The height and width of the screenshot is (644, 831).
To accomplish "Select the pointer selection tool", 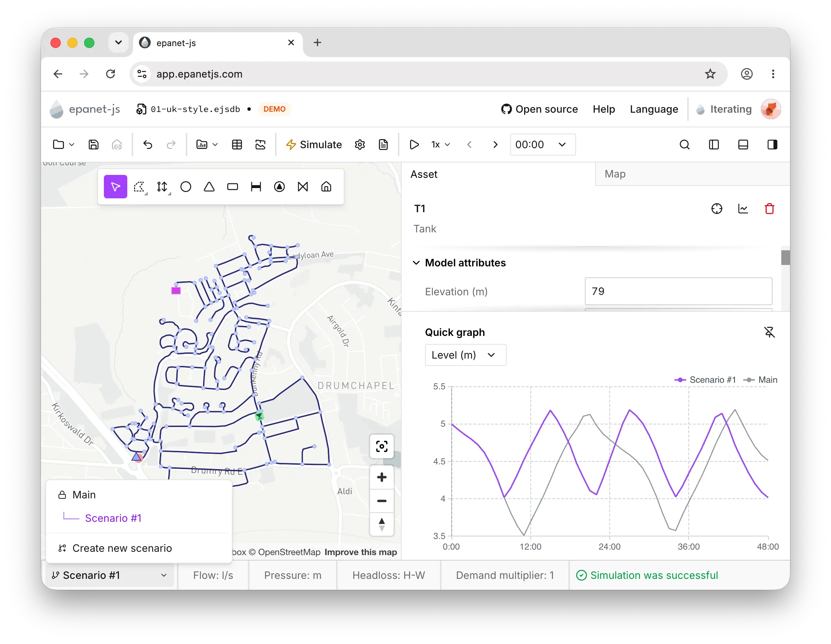I will point(115,187).
